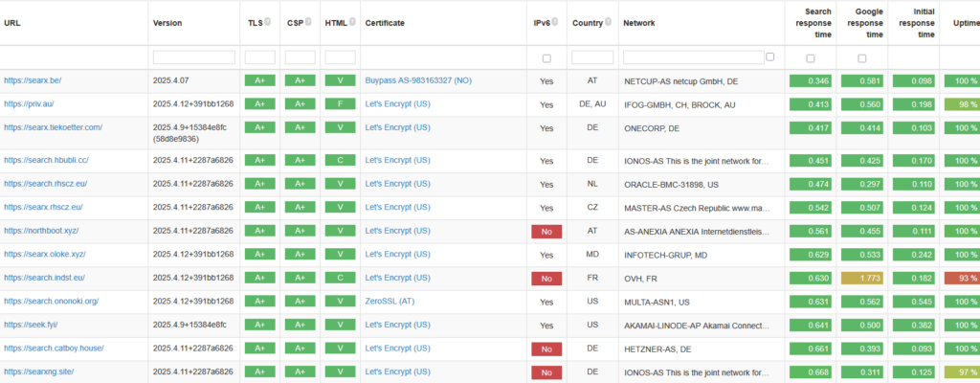Click the Country column help icon
Screen dimensions: 980x383
click(609, 22)
